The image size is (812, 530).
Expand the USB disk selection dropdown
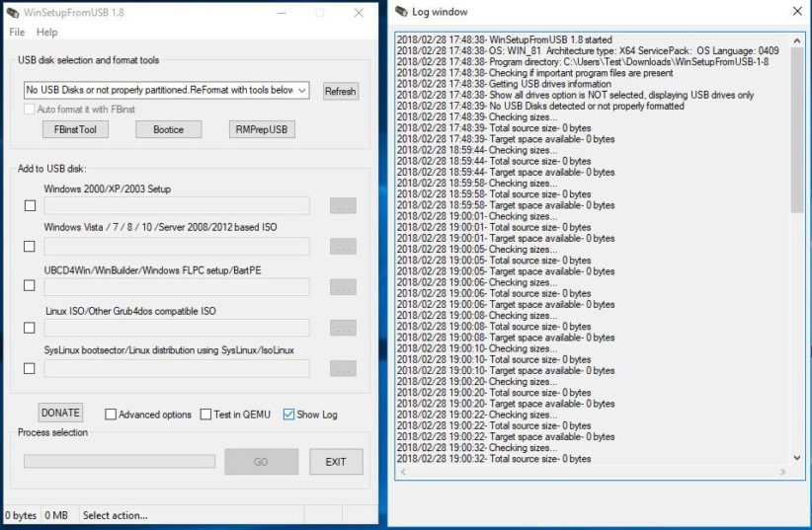[x=301, y=91]
